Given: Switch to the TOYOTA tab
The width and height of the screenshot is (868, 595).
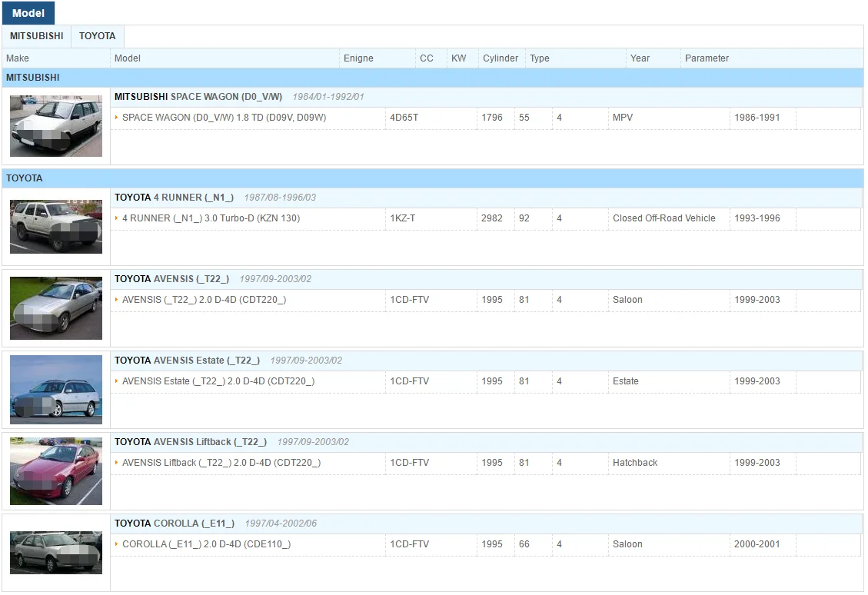Looking at the screenshot, I should pyautogui.click(x=98, y=36).
